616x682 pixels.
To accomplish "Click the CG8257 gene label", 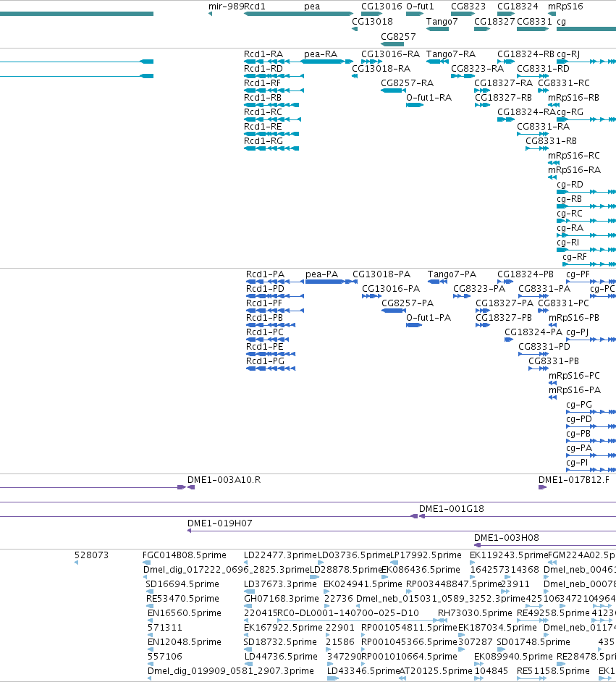I will pyautogui.click(x=398, y=36).
